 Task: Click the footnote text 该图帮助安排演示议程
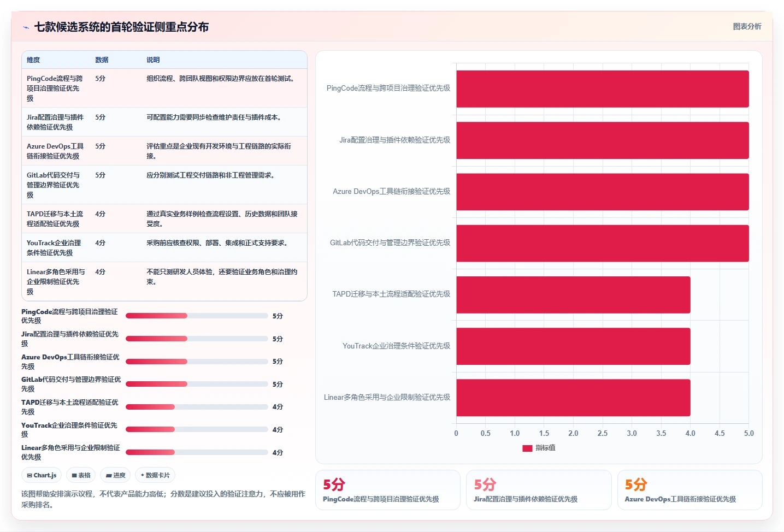pyautogui.click(x=163, y=499)
